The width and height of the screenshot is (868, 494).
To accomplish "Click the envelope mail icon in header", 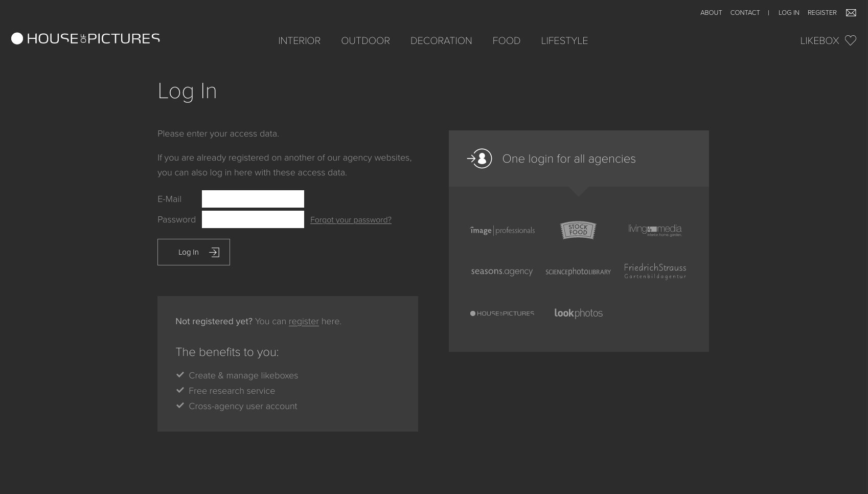I will (x=851, y=13).
